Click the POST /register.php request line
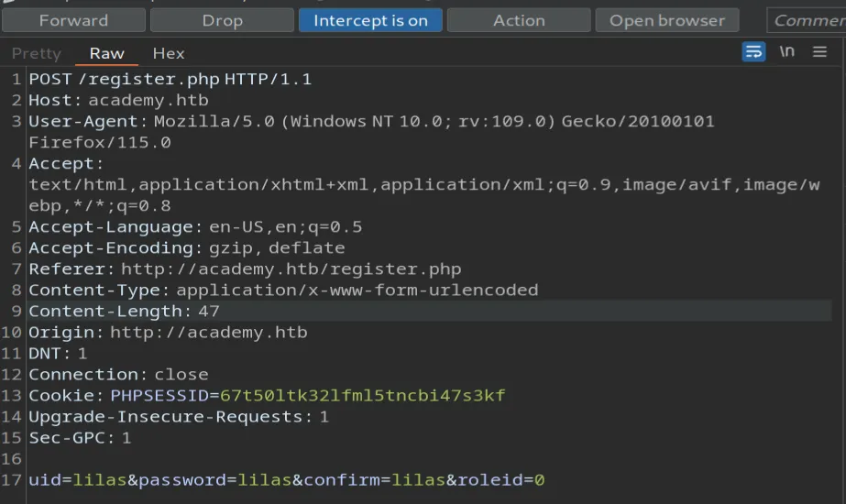 [x=170, y=80]
